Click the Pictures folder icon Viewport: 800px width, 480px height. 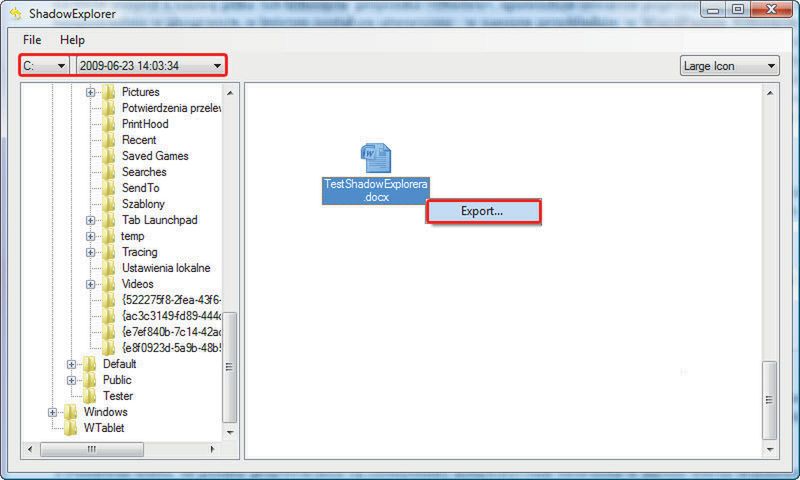108,92
